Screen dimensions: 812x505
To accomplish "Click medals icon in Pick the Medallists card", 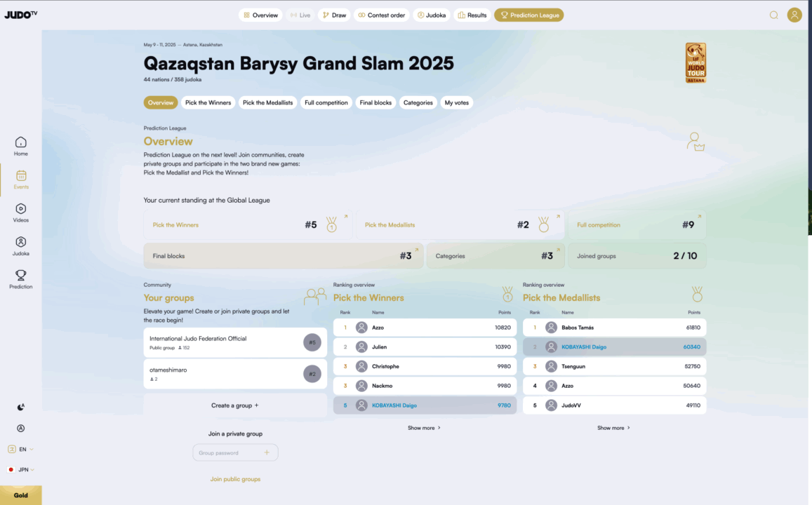I will coord(543,224).
